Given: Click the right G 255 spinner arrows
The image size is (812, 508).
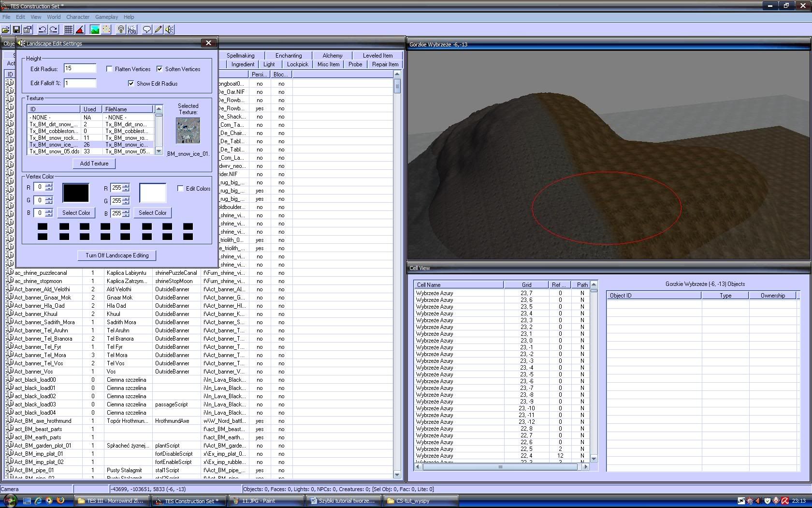Looking at the screenshot, I should (126, 201).
